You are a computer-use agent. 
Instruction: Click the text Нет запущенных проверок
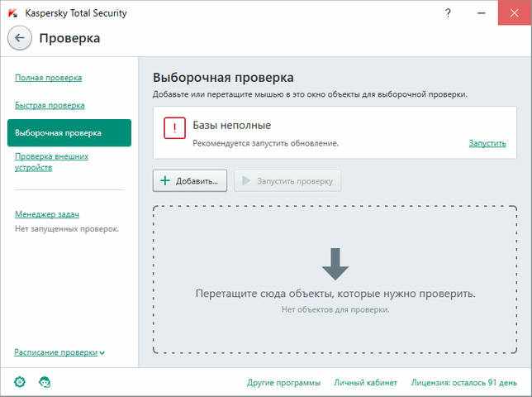click(x=67, y=229)
